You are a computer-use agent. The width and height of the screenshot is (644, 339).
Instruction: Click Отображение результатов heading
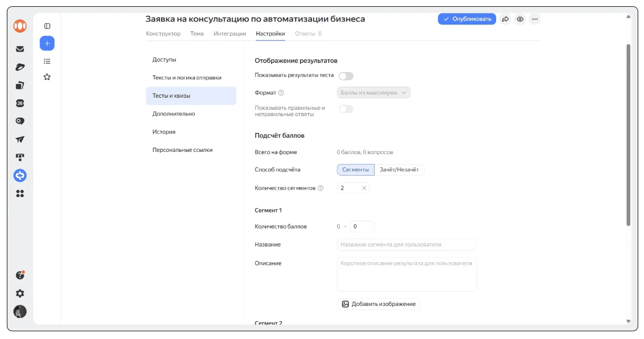coord(296,61)
